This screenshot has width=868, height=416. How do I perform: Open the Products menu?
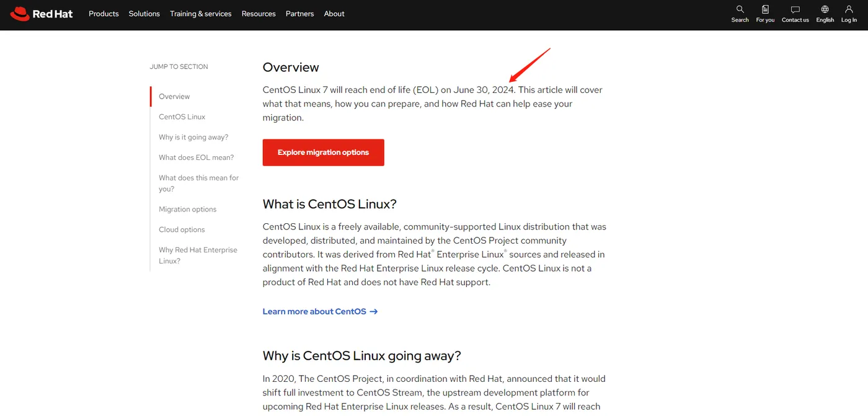pos(104,14)
